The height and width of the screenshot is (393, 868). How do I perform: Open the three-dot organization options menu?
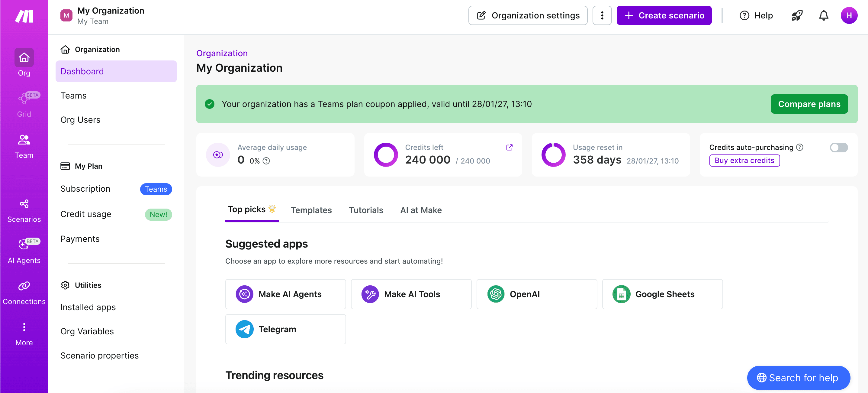click(602, 15)
